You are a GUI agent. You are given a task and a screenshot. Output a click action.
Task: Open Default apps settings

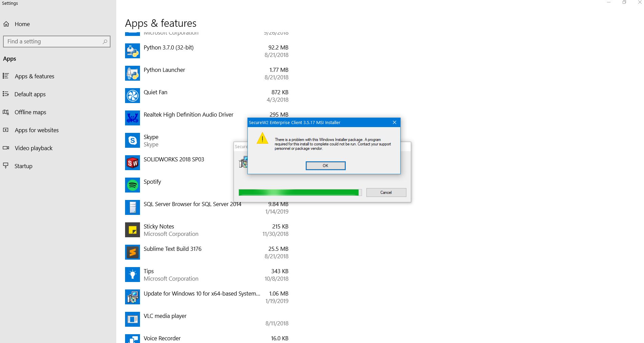point(30,94)
